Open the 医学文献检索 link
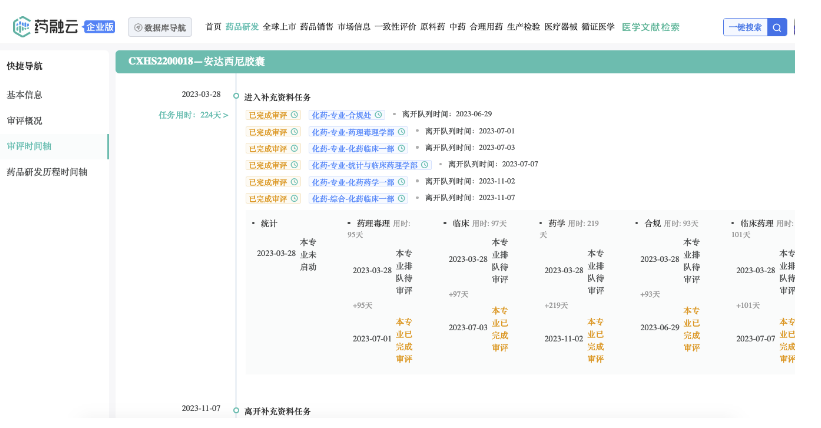Viewport: 821px width, 428px height. pos(650,27)
